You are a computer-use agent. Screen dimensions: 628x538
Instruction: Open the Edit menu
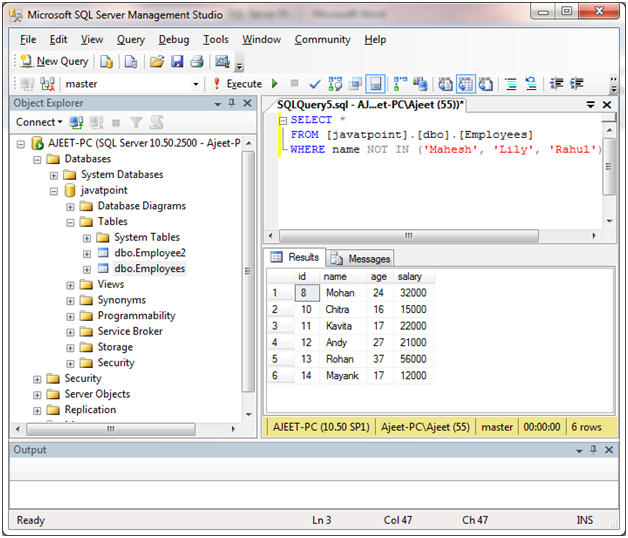click(x=58, y=40)
